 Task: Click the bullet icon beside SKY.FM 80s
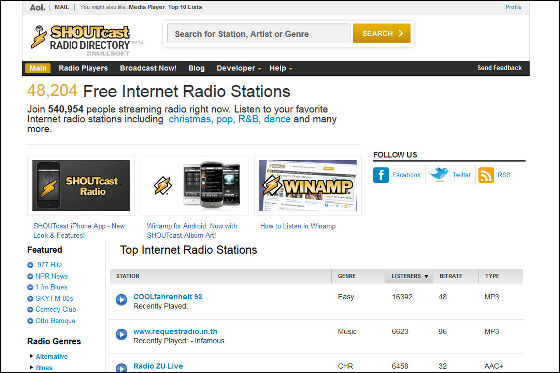point(30,298)
